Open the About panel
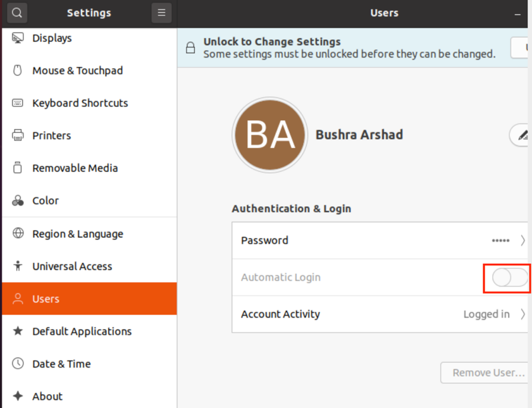This screenshot has height=408, width=532. (47, 397)
